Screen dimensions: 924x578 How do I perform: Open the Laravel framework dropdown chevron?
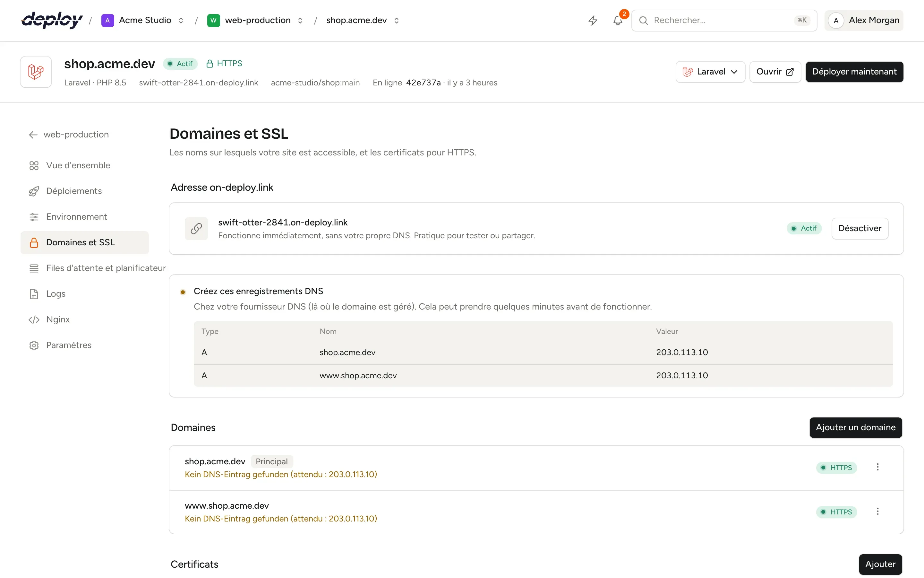[734, 72]
